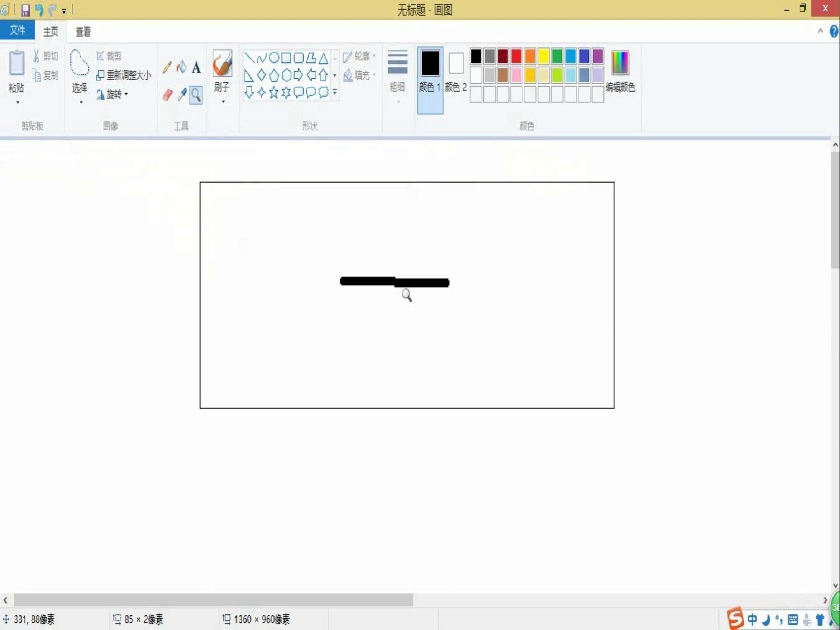The width and height of the screenshot is (840, 630).
Task: Activate the Color 1 selector
Action: 430,80
